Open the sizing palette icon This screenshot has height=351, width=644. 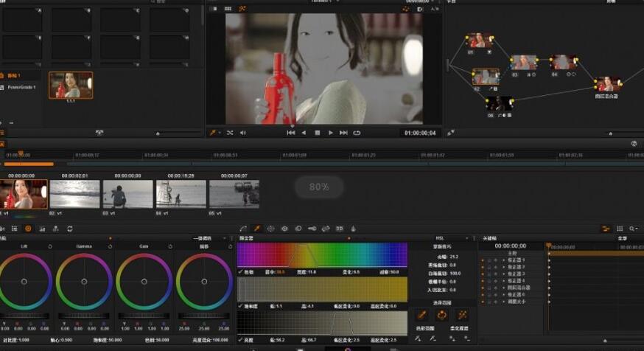click(326, 229)
